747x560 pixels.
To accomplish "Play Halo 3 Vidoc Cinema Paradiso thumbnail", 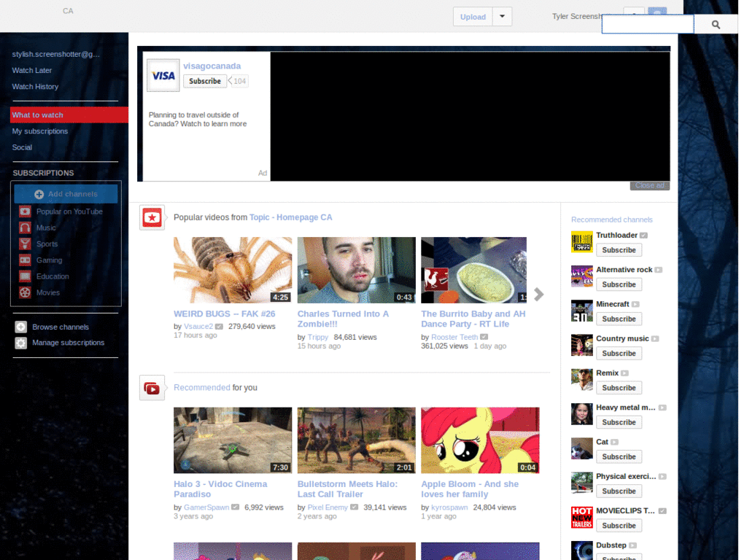I will tap(233, 440).
